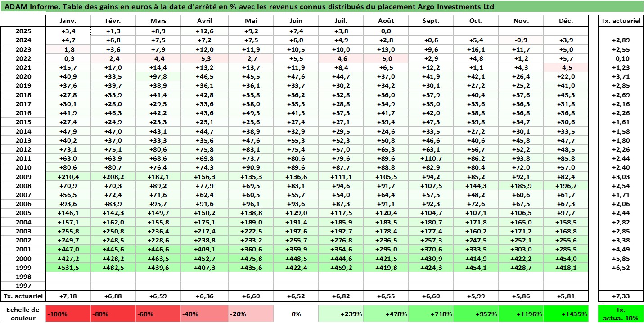The height and width of the screenshot is (323, 644).
Task: Click the +531,5 cell in 1999 Janv.
Action: click(x=68, y=268)
